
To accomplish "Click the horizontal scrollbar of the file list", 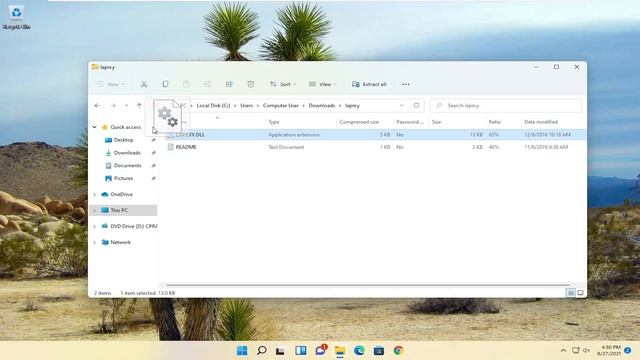I will (x=368, y=285).
